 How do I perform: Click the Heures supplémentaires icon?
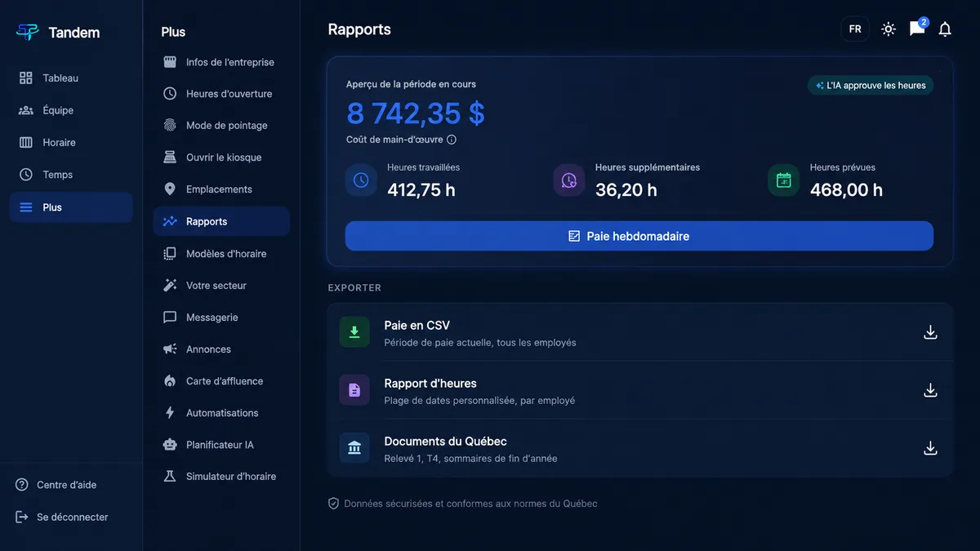(569, 180)
